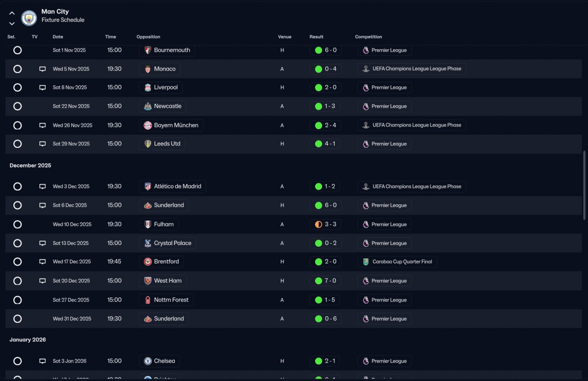Click the Competition column header
Viewport: 588px width, 381px height.
[368, 37]
